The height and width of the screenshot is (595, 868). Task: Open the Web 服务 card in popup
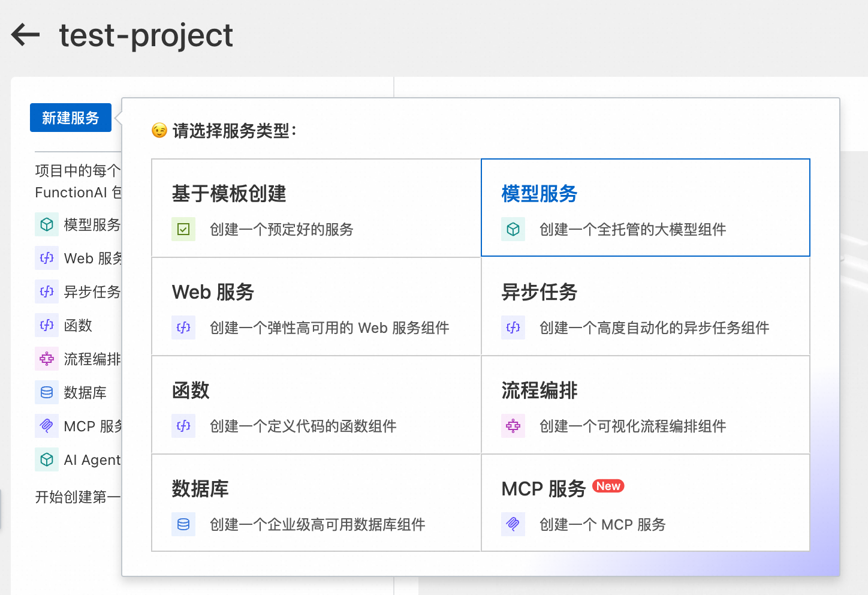[316, 306]
